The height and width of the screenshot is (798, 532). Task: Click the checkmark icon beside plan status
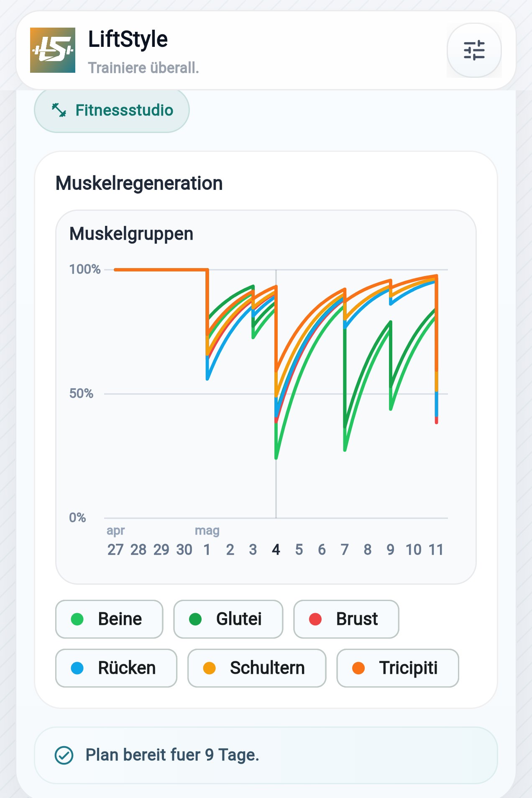pyautogui.click(x=64, y=755)
